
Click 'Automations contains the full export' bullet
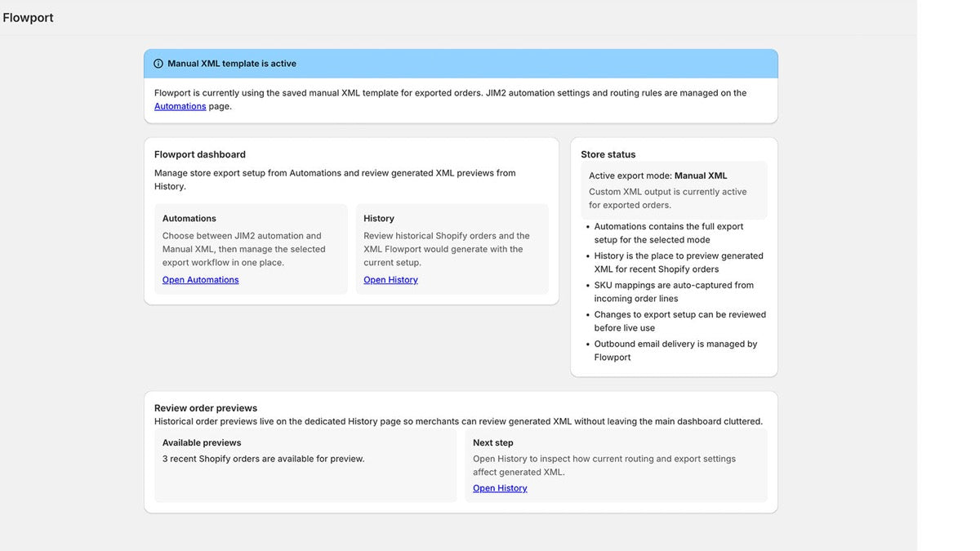[x=669, y=233]
